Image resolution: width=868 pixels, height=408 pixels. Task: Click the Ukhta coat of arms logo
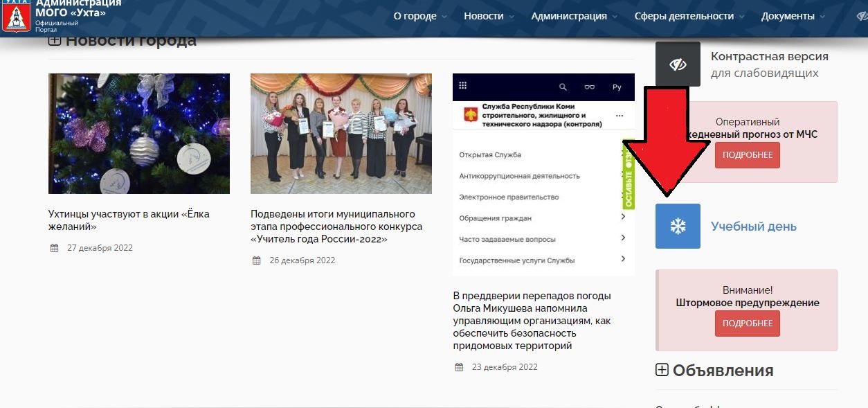[16, 17]
